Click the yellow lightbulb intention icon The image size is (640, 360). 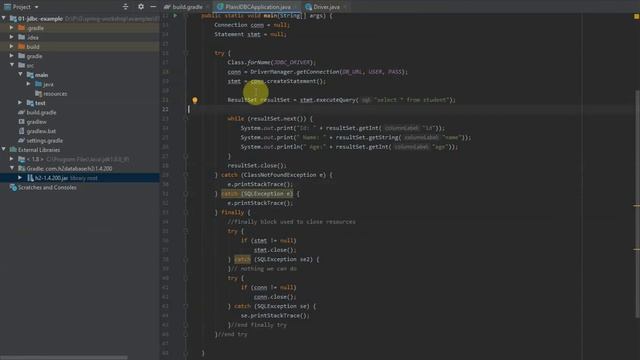(x=195, y=100)
